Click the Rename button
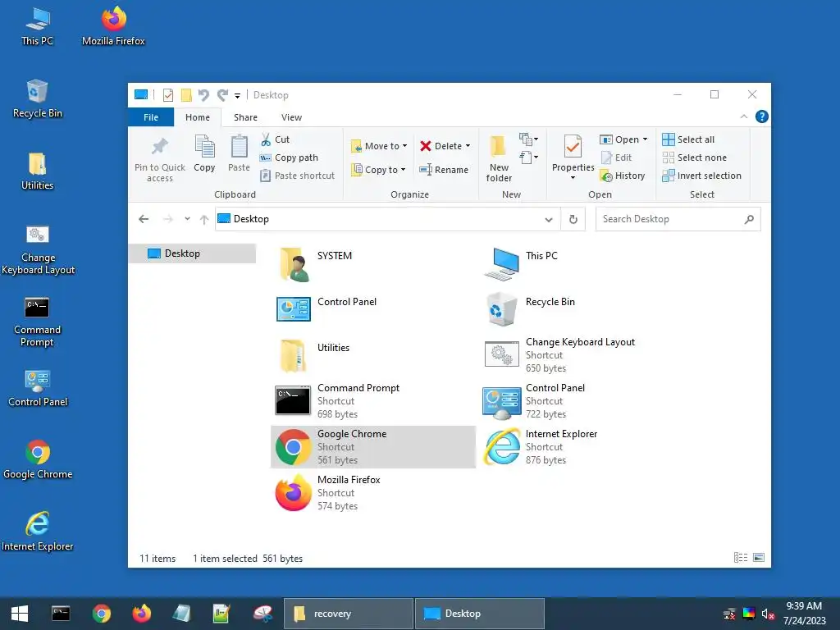 [x=444, y=170]
